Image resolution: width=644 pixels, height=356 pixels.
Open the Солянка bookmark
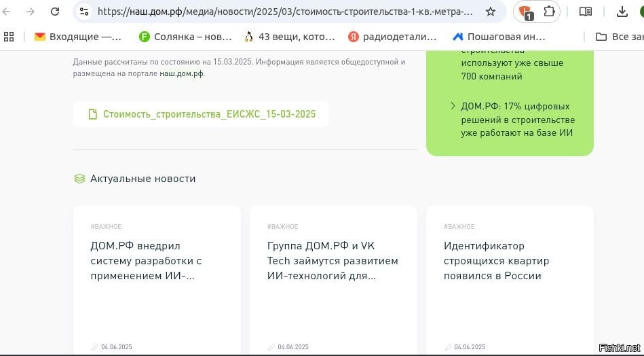pos(185,37)
